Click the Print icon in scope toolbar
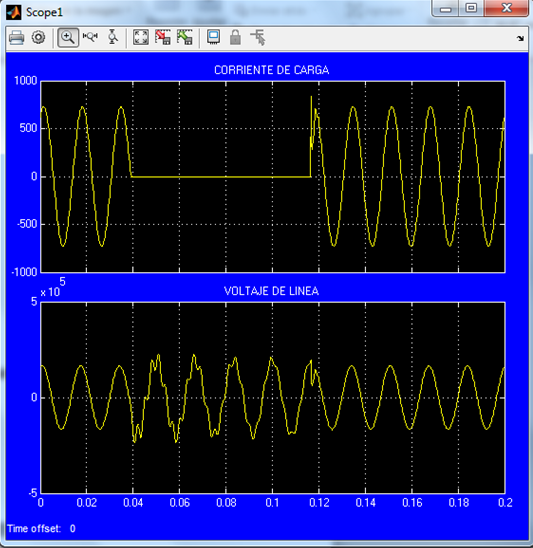Viewport: 533px width, 548px height. 16,37
